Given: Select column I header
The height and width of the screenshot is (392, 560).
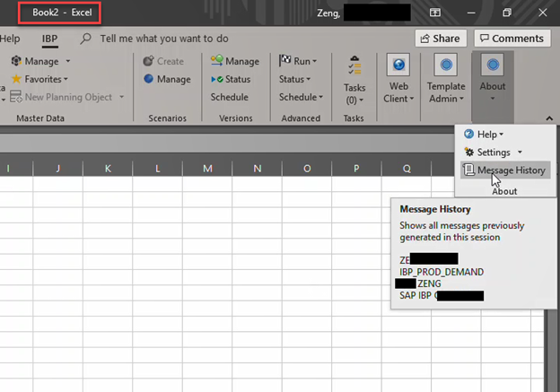Looking at the screenshot, I should [16, 169].
